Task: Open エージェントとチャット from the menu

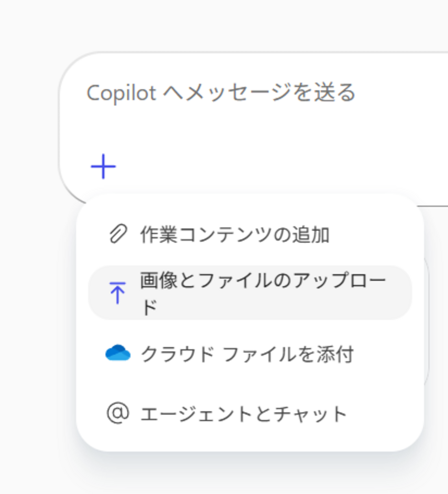Action: pos(243,414)
